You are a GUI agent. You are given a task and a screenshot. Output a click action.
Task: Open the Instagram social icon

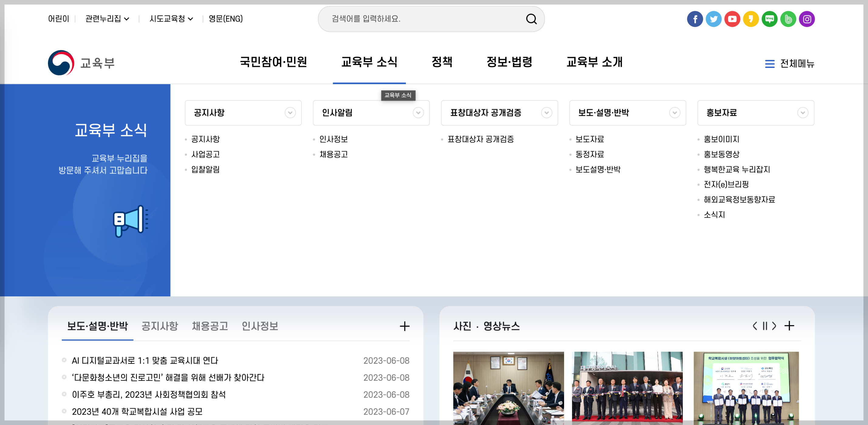[807, 19]
